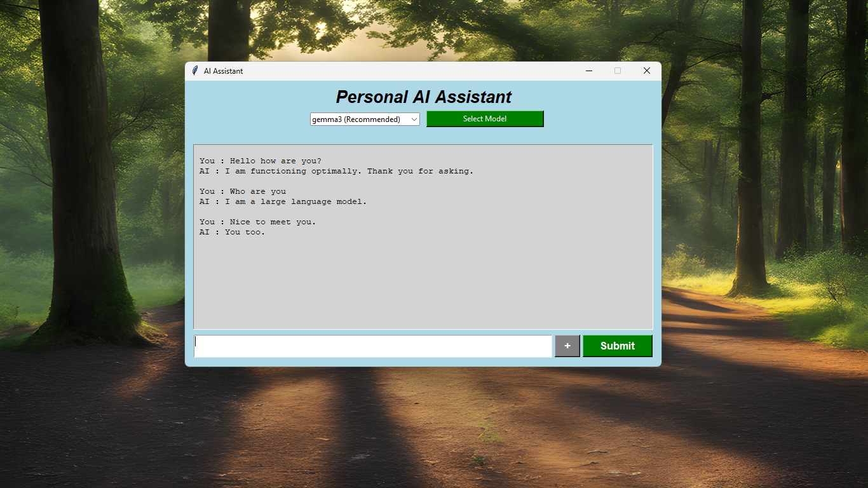The image size is (868, 488).
Task: Click the green Submit button
Action: [617, 346]
